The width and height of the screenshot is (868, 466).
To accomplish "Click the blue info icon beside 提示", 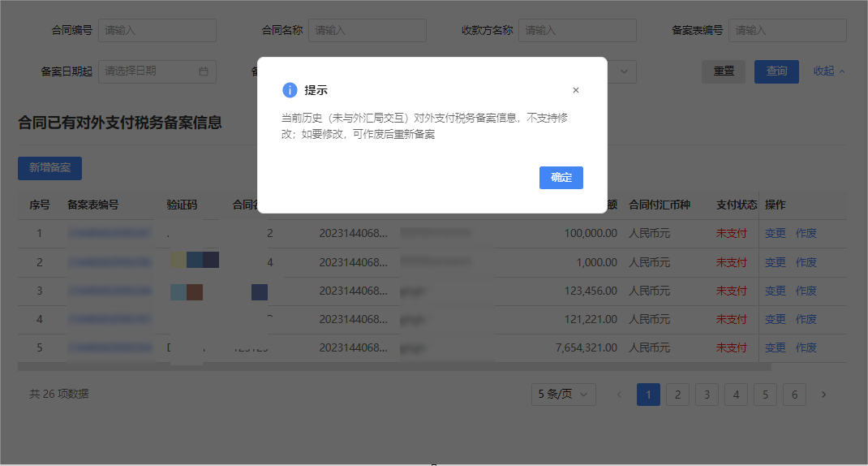I will 290,90.
